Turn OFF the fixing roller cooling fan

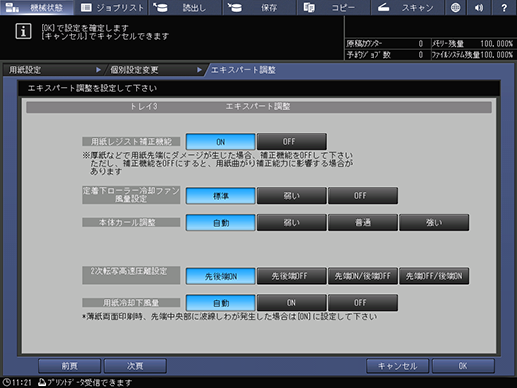point(363,196)
